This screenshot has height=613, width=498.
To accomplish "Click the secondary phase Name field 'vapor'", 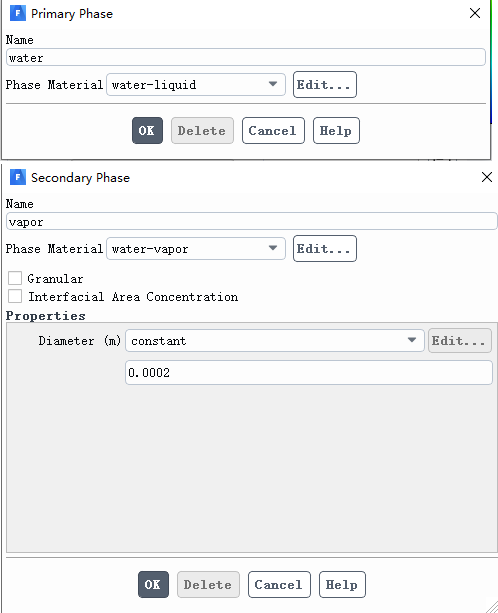I will (x=252, y=221).
